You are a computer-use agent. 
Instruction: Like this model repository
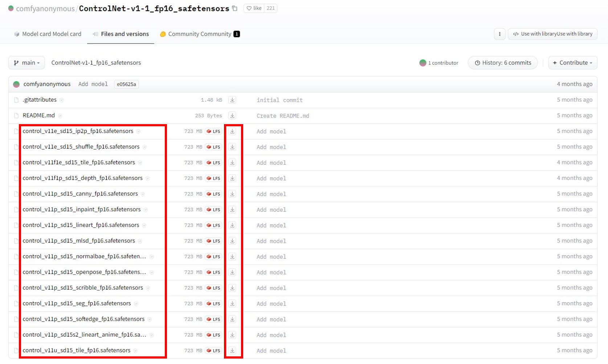(254, 8)
